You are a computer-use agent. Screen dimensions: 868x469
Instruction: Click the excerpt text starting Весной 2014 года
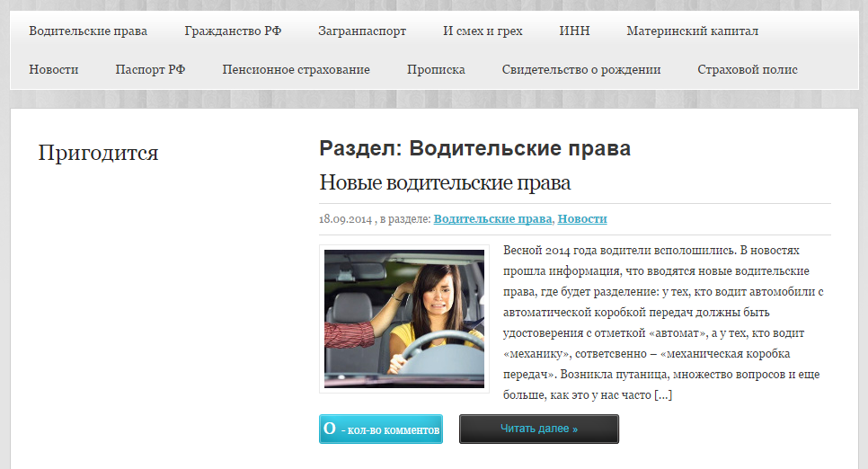tap(663, 323)
